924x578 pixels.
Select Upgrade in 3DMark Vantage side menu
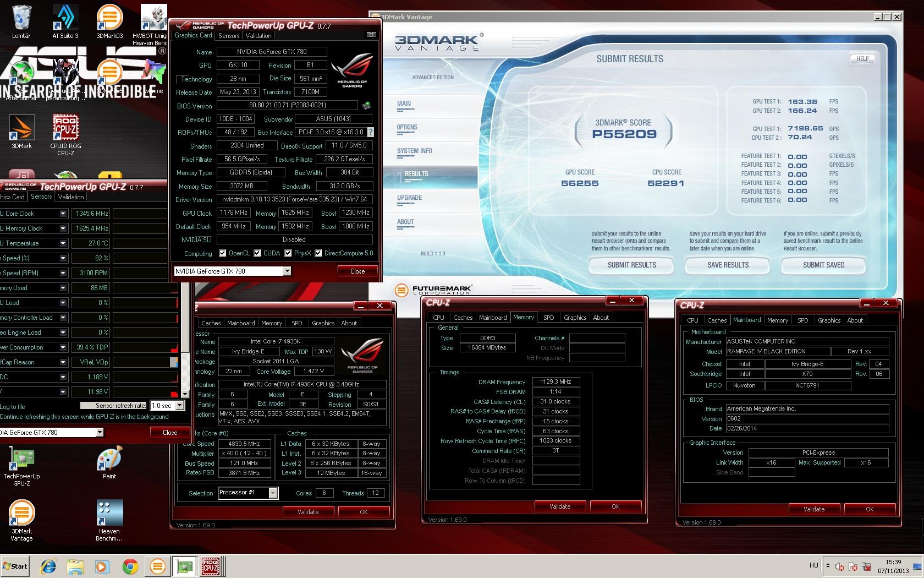(410, 198)
